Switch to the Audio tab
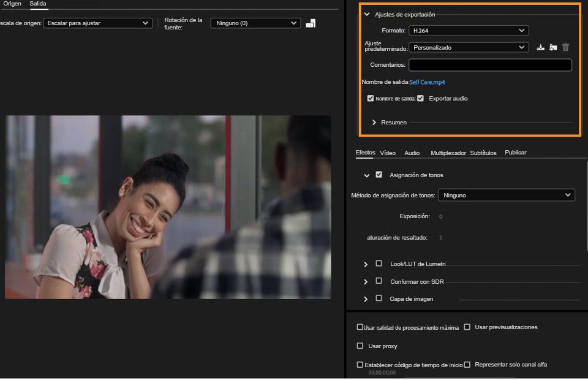The image size is (588, 380). (412, 153)
